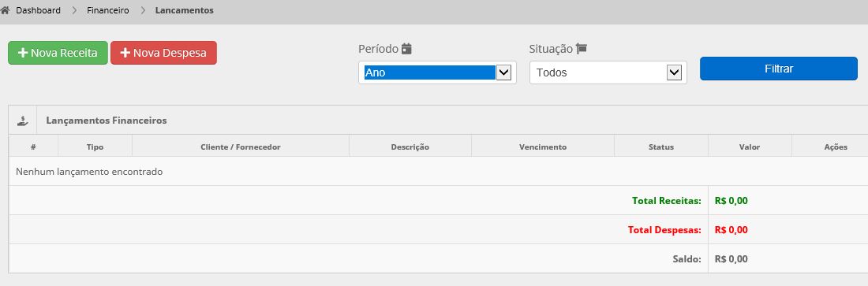Screen dimensions: 868x286
Task: Click Nova Receita button
Action: (x=58, y=53)
